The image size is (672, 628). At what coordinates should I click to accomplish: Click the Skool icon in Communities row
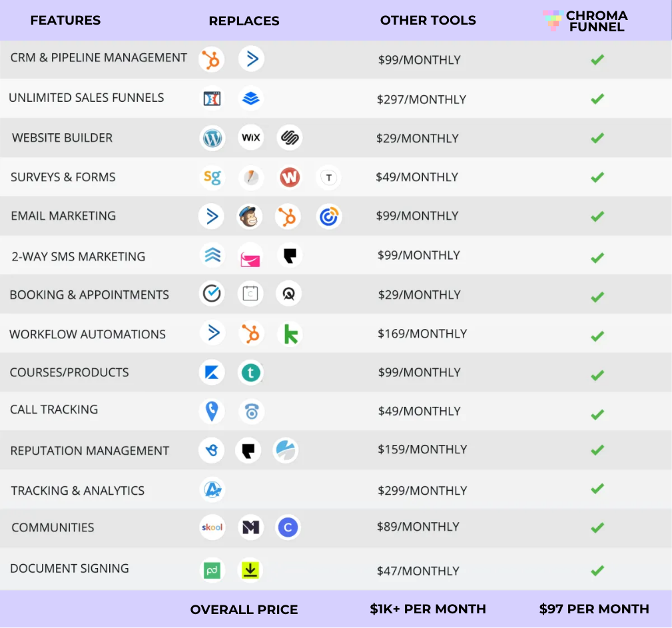point(212,527)
